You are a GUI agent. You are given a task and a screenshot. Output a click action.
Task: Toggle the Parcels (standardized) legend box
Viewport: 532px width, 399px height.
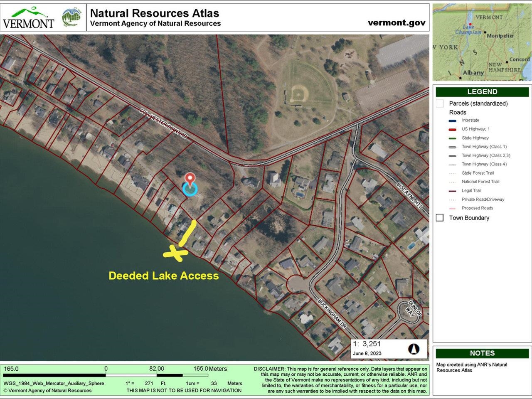tap(440, 103)
